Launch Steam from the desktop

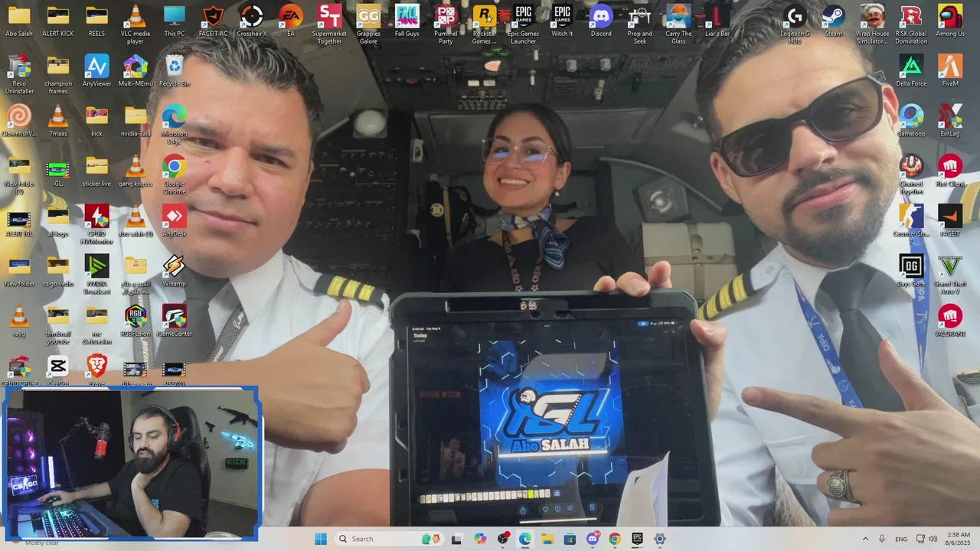834,21
